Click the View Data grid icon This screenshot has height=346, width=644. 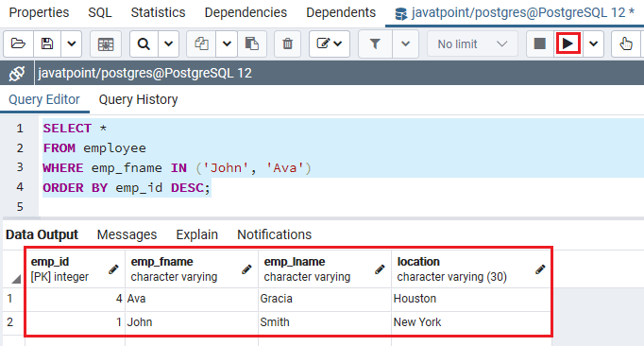[106, 43]
